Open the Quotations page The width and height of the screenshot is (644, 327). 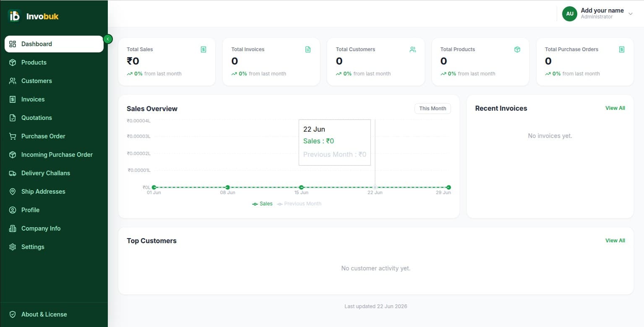pos(54,118)
